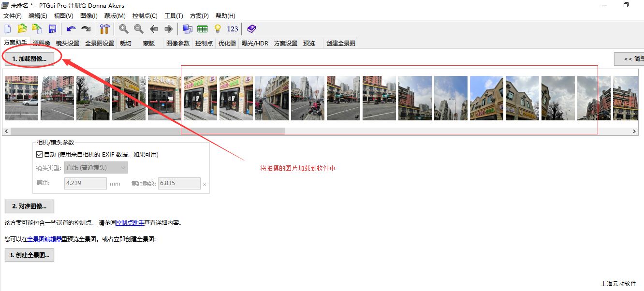
Task: Toggle the 自动 EXIF data checkbox
Action: click(40, 155)
